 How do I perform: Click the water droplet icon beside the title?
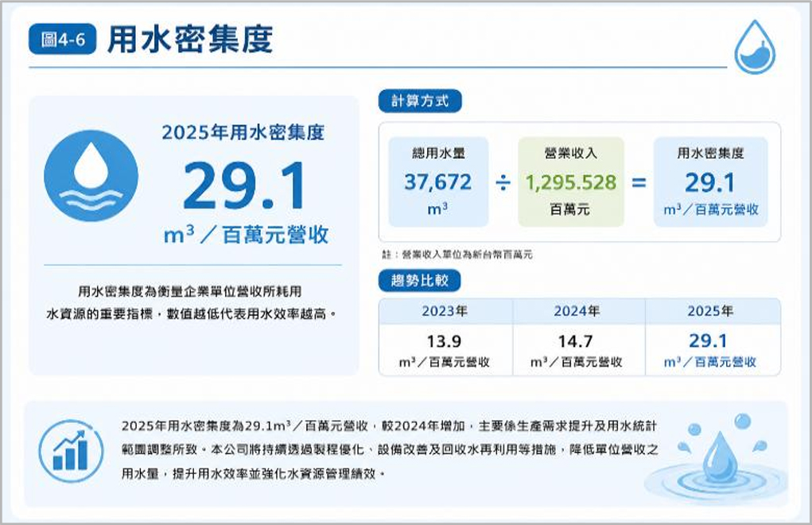tap(755, 47)
